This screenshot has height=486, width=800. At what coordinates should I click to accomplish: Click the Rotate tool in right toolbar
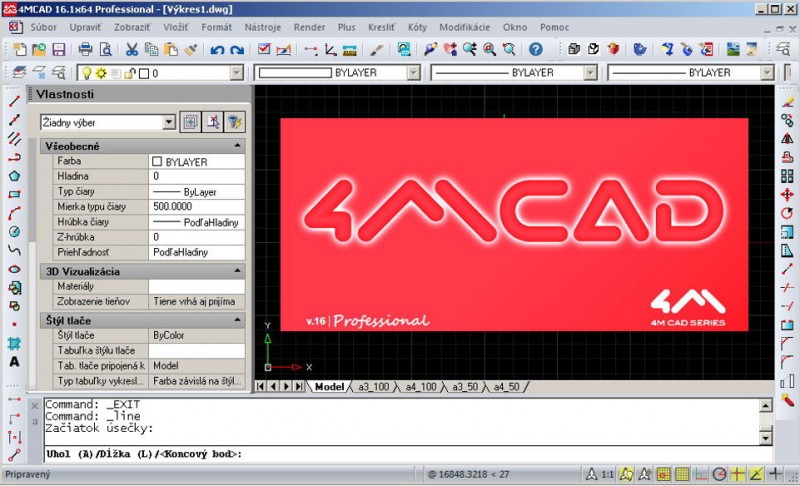point(787,213)
